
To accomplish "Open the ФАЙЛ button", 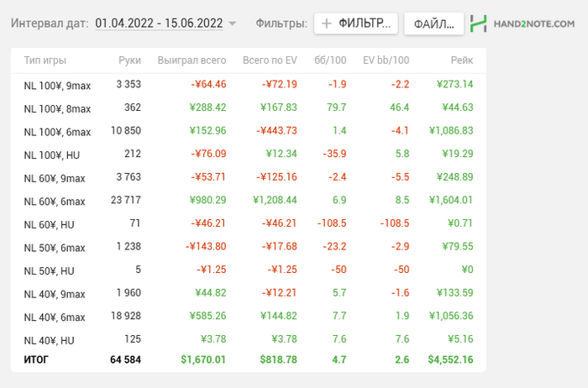I will pos(434,24).
